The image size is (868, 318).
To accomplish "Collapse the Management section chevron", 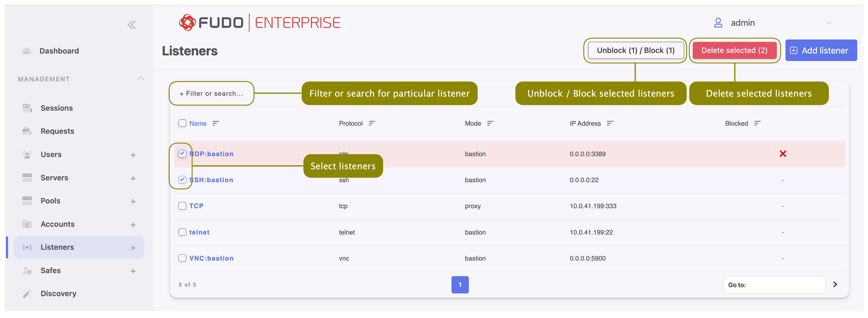I will pyautogui.click(x=141, y=79).
